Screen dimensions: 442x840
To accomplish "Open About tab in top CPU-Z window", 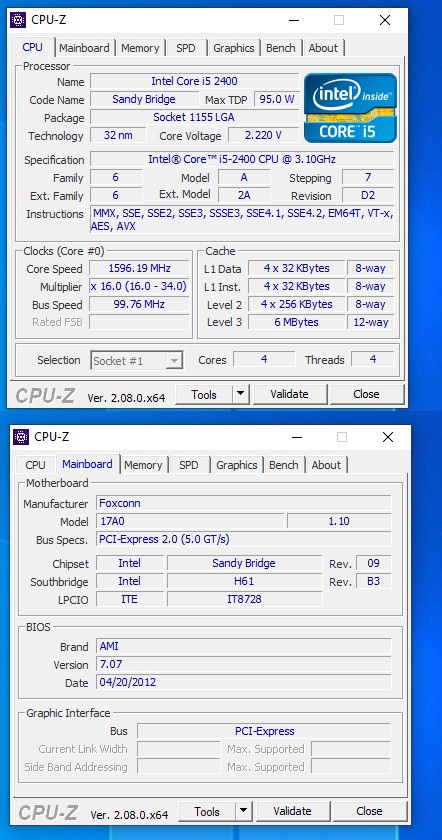I will point(323,48).
